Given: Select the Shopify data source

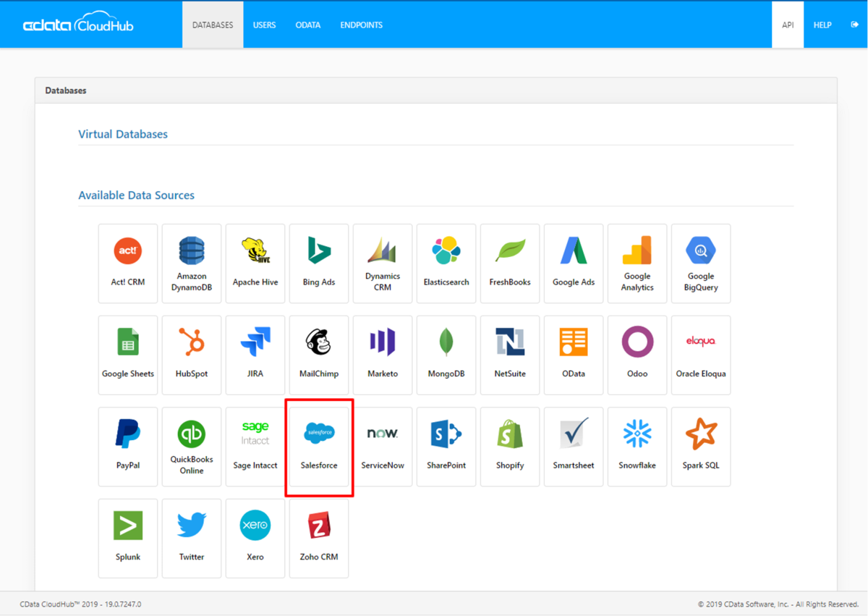Looking at the screenshot, I should click(x=510, y=447).
